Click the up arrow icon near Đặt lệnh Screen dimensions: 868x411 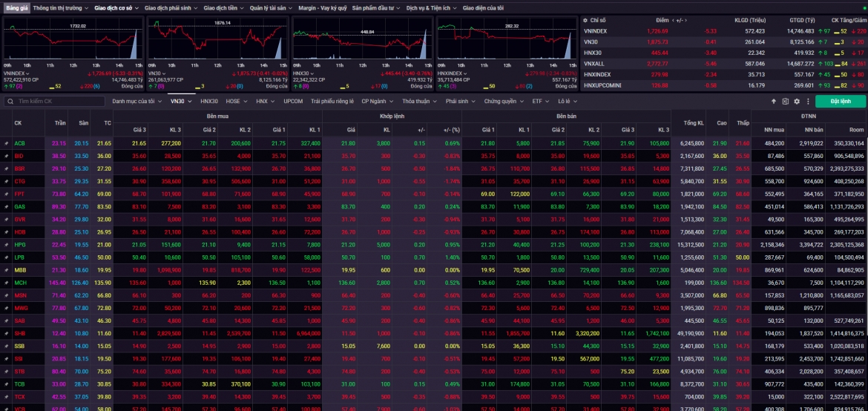pyautogui.click(x=774, y=102)
